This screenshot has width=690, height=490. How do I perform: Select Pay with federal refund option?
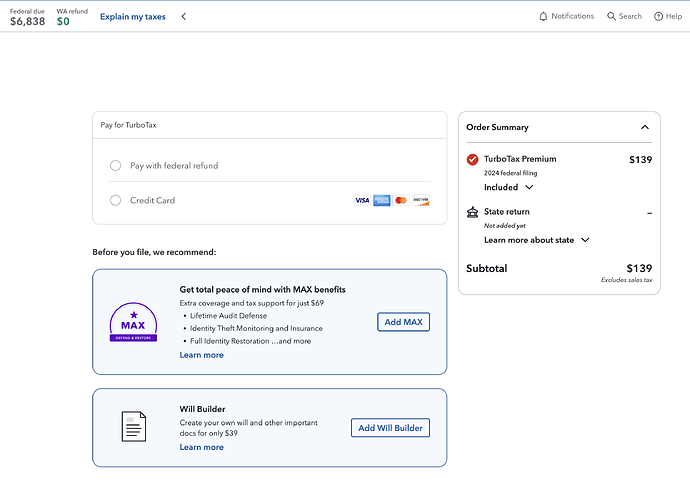[x=116, y=166]
